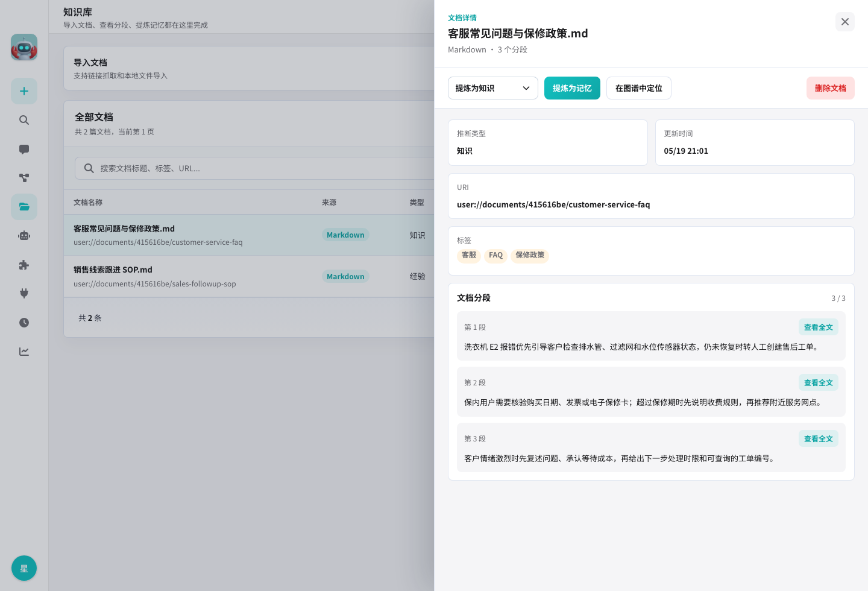The image size is (868, 591).
Task: Click the user avatar 星
Action: pos(24,568)
